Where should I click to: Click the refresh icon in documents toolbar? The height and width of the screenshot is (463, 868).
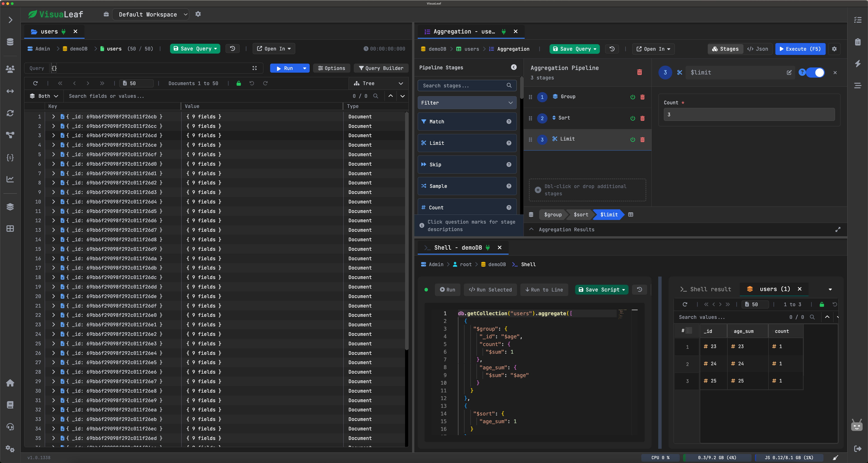pyautogui.click(x=35, y=83)
